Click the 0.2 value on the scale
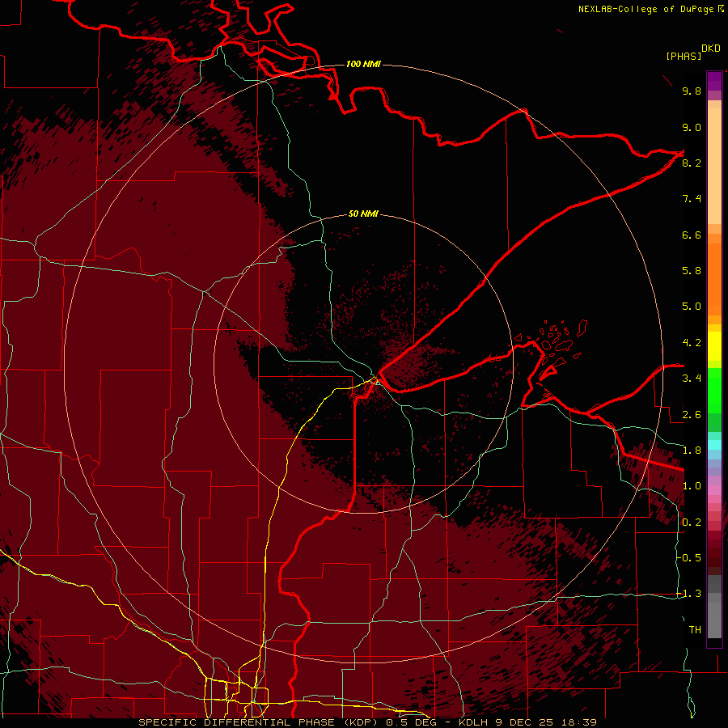This screenshot has width=728, height=728. click(x=692, y=523)
